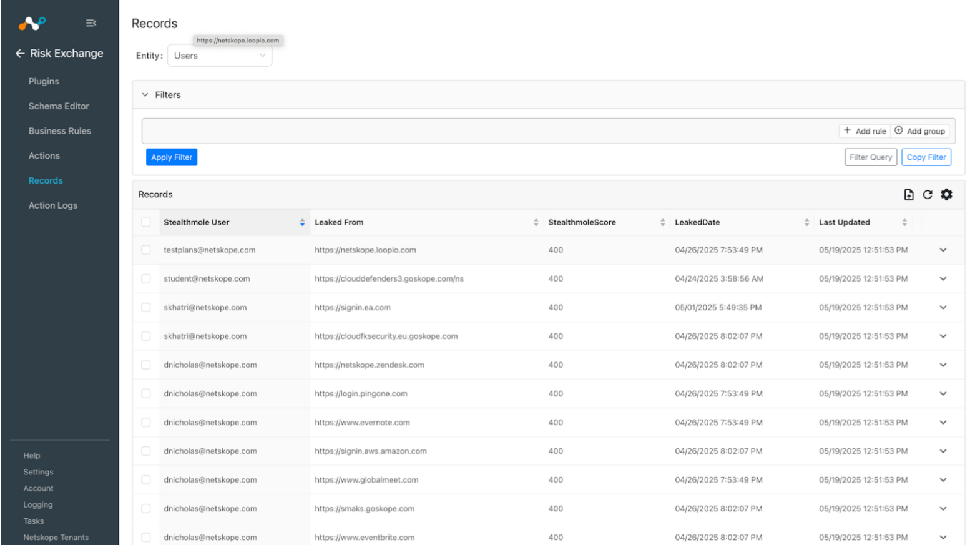The width and height of the screenshot is (980, 545).
Task: Sort by Stealthmole User column arrows
Action: click(x=302, y=222)
